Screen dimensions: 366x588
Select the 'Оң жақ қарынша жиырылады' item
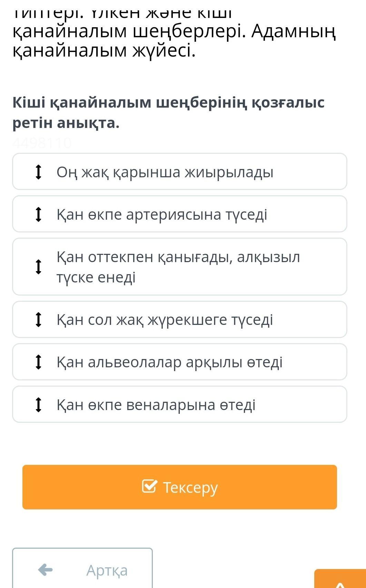(179, 172)
